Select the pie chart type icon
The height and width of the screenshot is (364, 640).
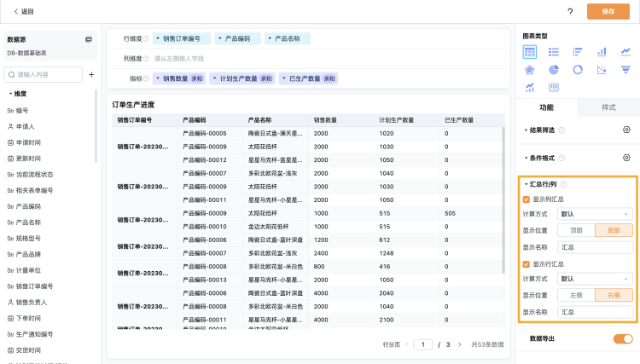[554, 69]
